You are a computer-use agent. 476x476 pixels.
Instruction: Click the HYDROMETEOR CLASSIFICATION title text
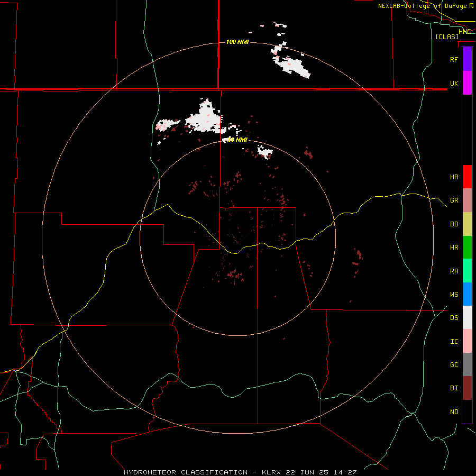[x=186, y=472]
